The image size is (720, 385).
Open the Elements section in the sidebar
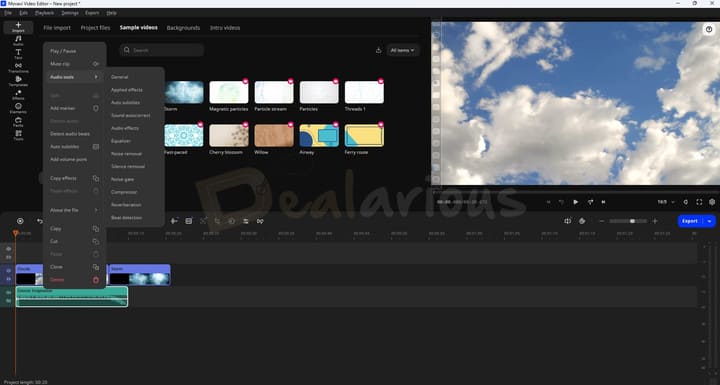[x=18, y=108]
